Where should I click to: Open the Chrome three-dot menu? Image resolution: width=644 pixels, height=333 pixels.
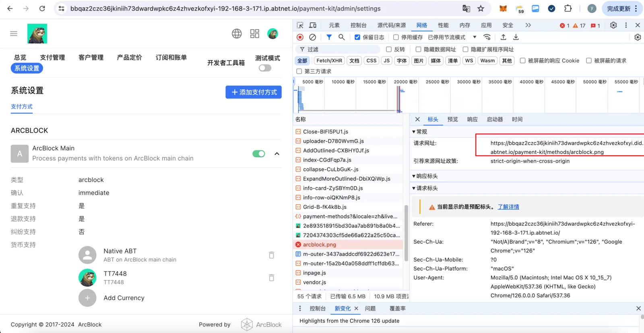click(636, 8)
